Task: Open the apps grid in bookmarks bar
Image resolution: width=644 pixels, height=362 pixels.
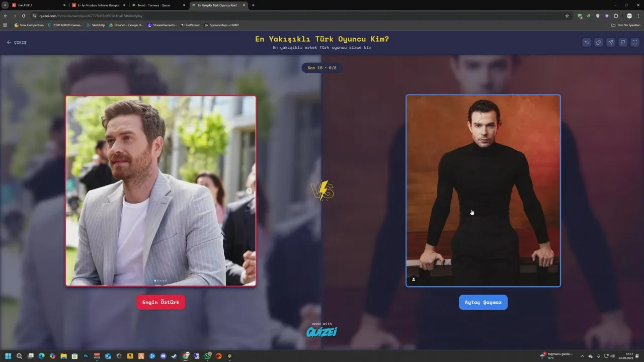Action: pyautogui.click(x=5, y=25)
